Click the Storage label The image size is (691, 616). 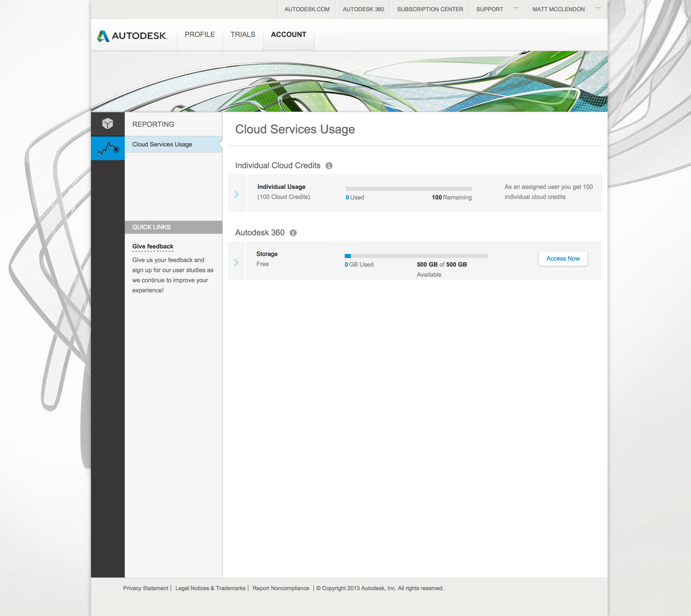click(267, 254)
